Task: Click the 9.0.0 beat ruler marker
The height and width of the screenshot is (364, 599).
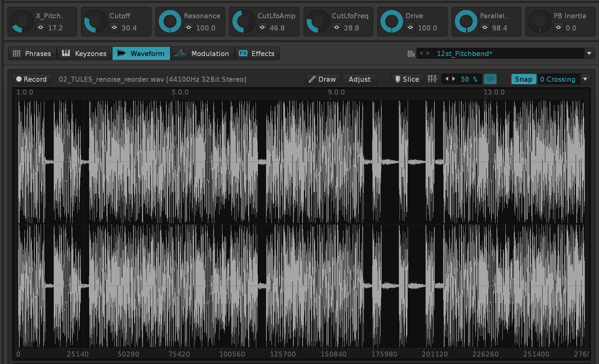Action: (x=336, y=92)
